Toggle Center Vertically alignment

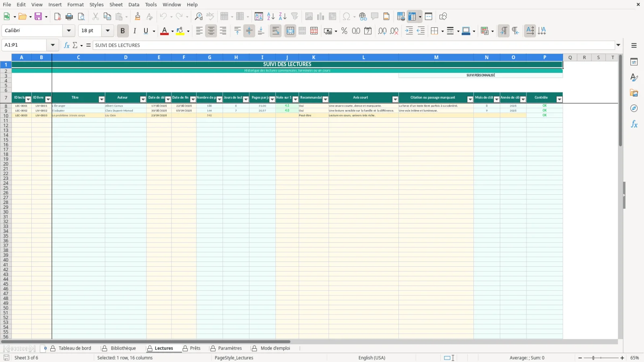tap(249, 31)
